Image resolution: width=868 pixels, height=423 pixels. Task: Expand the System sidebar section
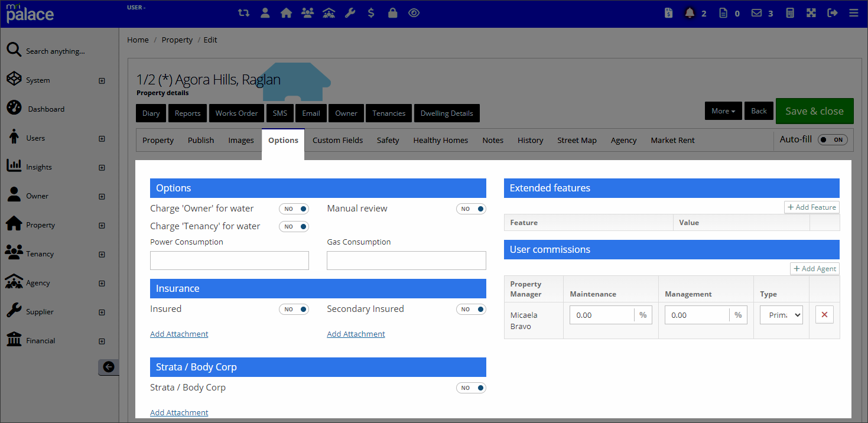[102, 80]
